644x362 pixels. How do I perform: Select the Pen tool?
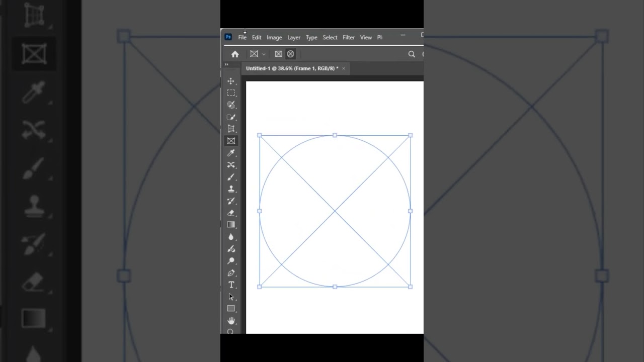tap(231, 273)
